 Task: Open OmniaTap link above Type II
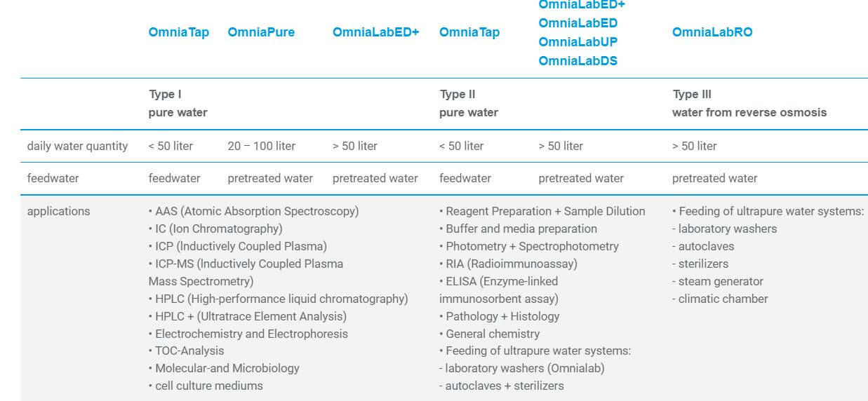[x=469, y=32]
